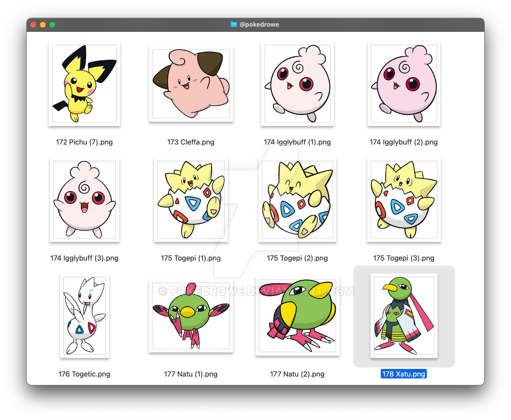Click the file name '177 Natu (1).png'

tap(191, 374)
